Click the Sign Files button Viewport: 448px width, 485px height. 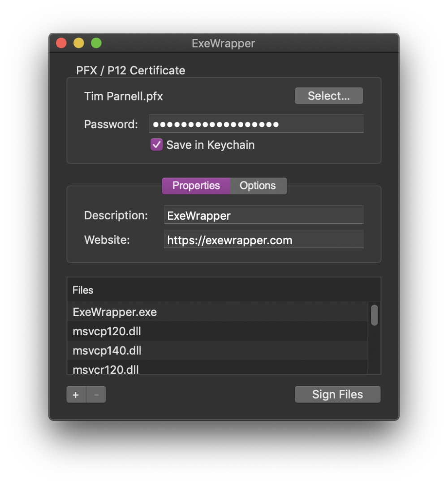(x=337, y=394)
